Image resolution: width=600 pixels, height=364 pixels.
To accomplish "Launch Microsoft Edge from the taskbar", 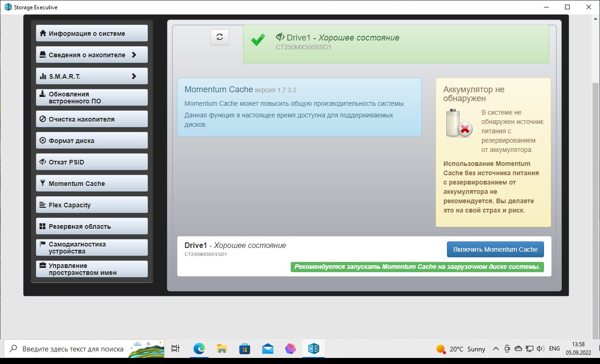I will point(199,349).
